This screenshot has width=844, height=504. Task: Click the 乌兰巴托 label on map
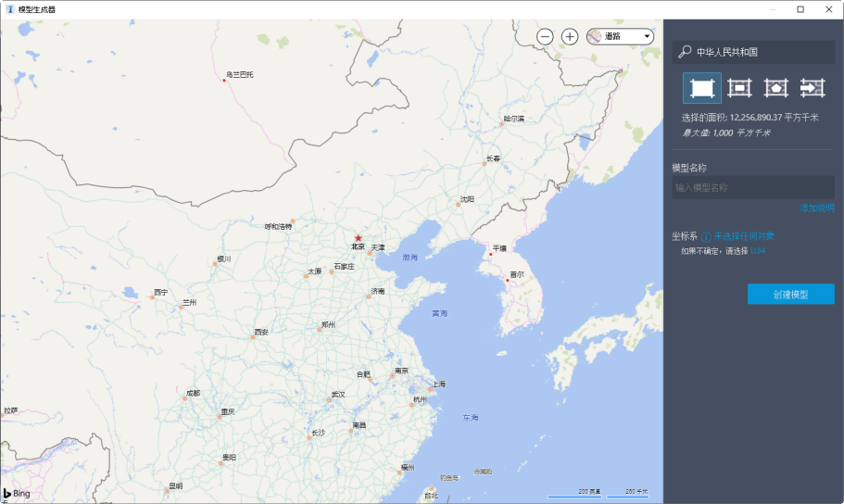click(240, 75)
